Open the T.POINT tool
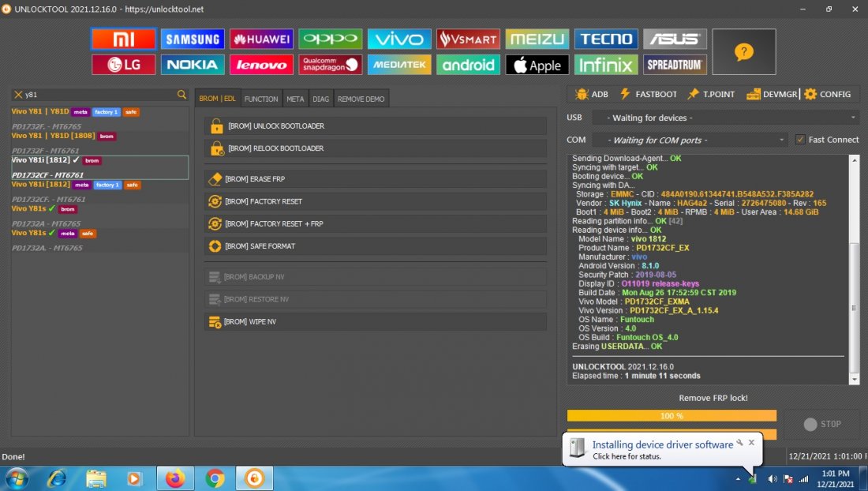Image resolution: width=868 pixels, height=491 pixels. [x=711, y=94]
